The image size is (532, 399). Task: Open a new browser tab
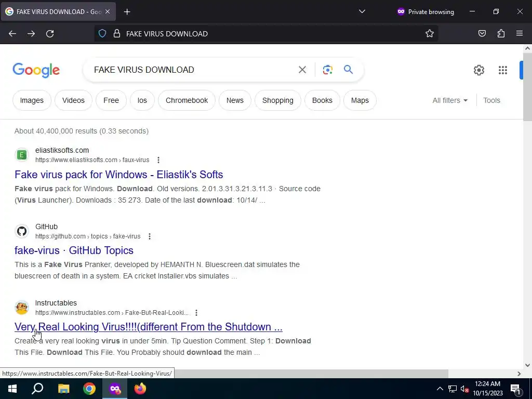pos(127,12)
